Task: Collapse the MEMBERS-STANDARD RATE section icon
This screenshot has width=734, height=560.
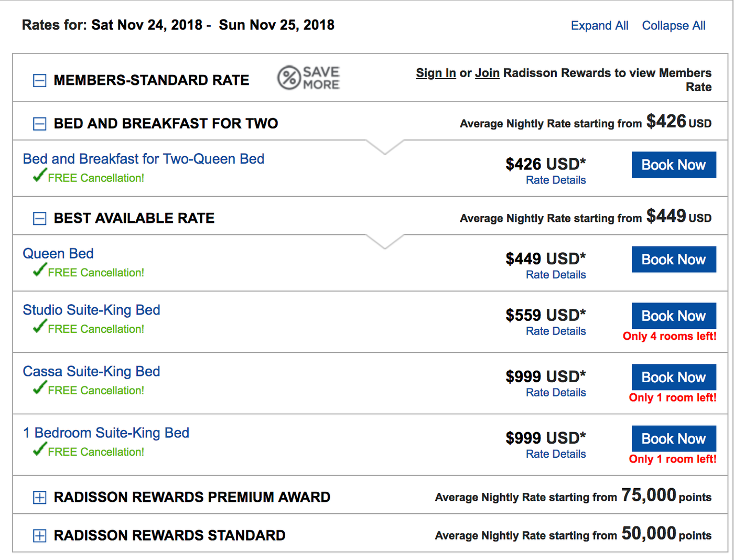Action: pos(39,80)
